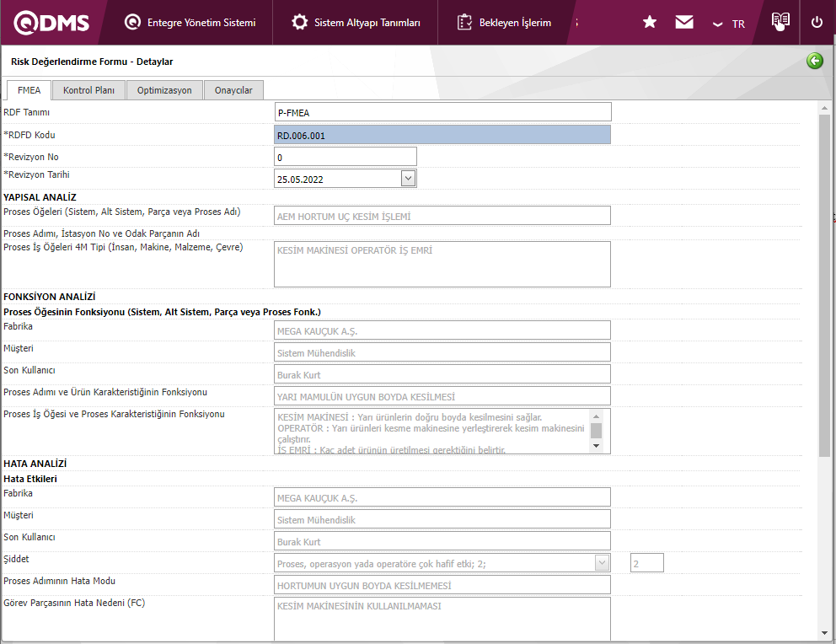Click the QDMS logo
This screenshot has width=836, height=644.
coord(52,23)
